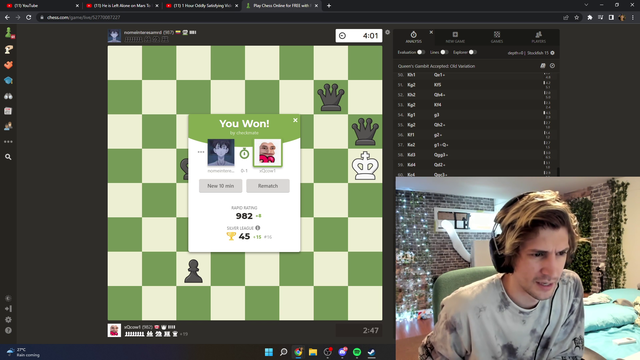Viewport: 640px width, 360px height.
Task: Open three-dots options in result dialog
Action: coord(201,152)
